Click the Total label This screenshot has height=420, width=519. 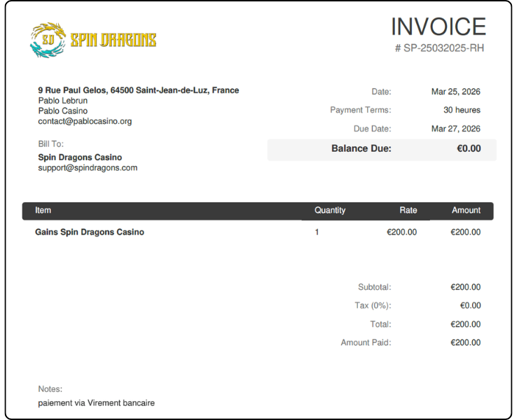(380, 324)
